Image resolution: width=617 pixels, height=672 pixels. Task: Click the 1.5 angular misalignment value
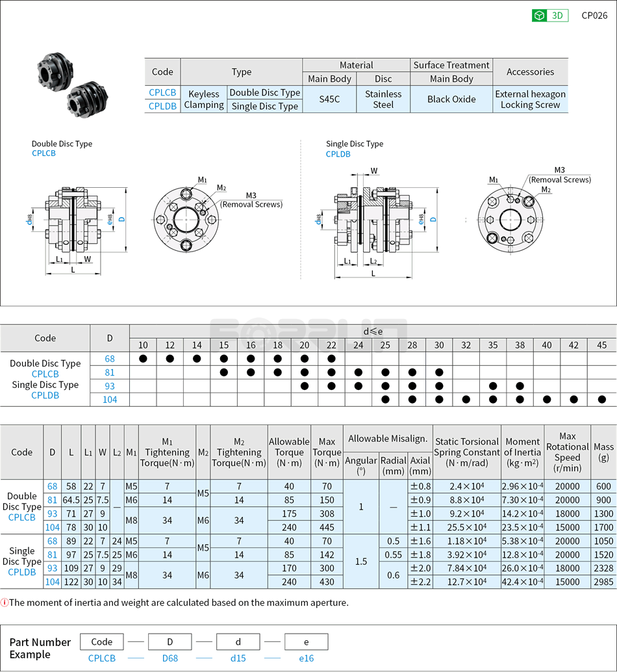tap(361, 562)
